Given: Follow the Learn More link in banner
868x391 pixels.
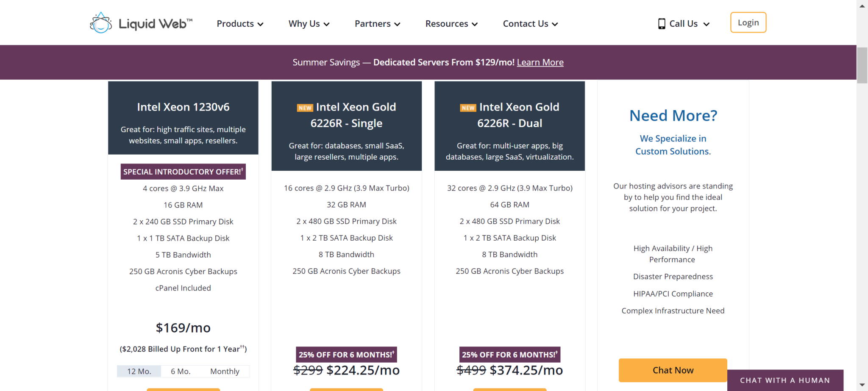Looking at the screenshot, I should 540,62.
